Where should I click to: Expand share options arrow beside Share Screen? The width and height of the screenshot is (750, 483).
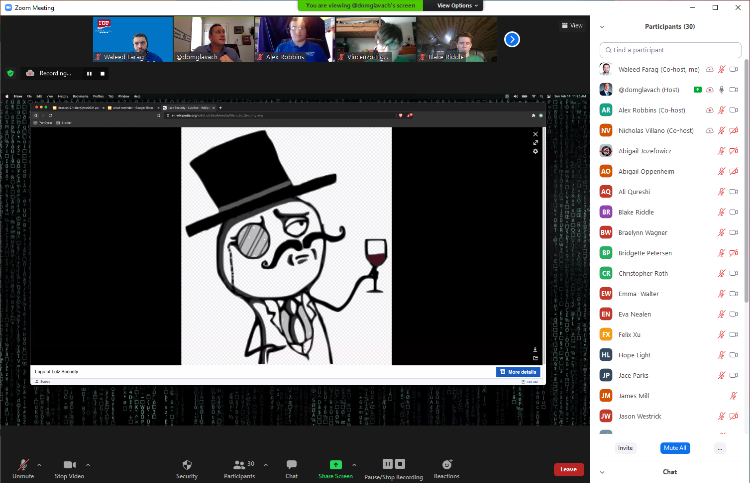click(x=354, y=465)
